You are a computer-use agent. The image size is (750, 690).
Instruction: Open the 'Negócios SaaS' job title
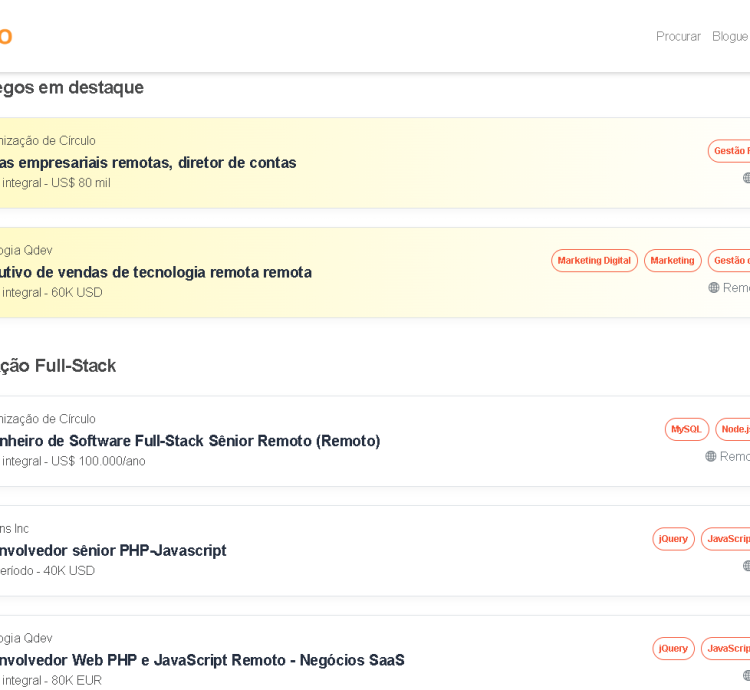click(x=202, y=661)
